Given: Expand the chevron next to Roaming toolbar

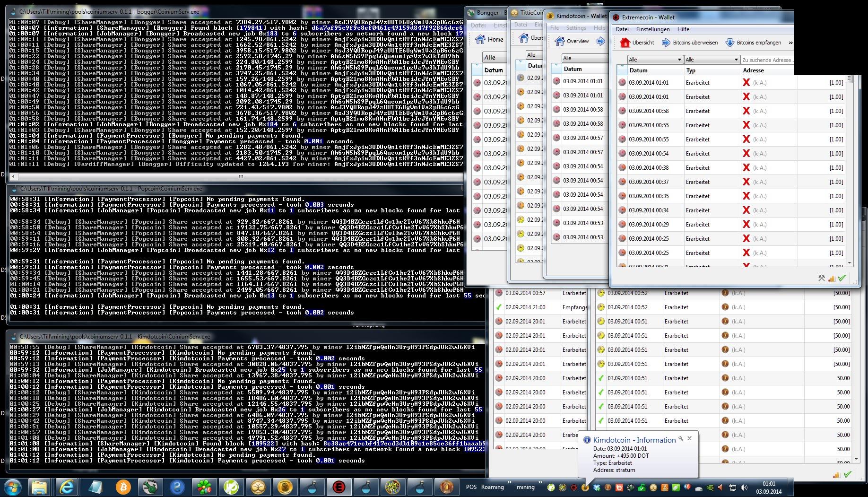Looking at the screenshot, I should pyautogui.click(x=510, y=483).
